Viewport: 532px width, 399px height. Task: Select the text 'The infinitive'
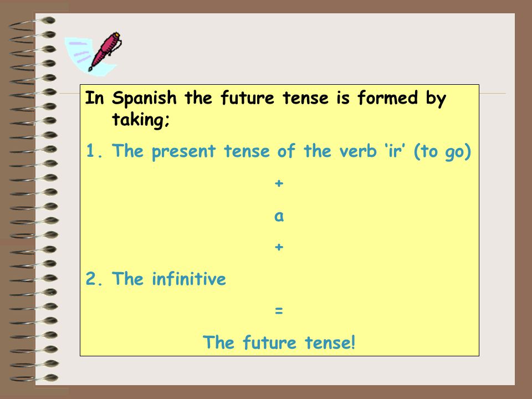(169, 279)
